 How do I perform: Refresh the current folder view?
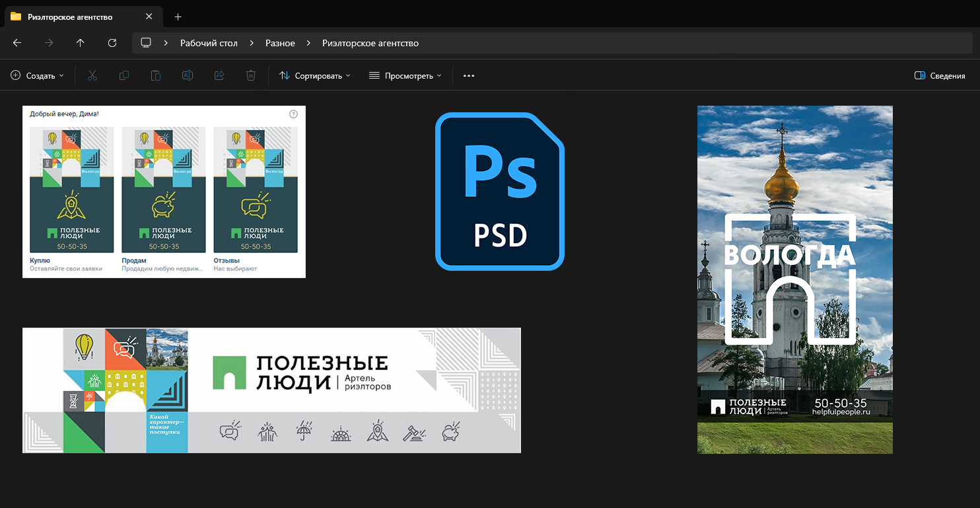tap(112, 43)
